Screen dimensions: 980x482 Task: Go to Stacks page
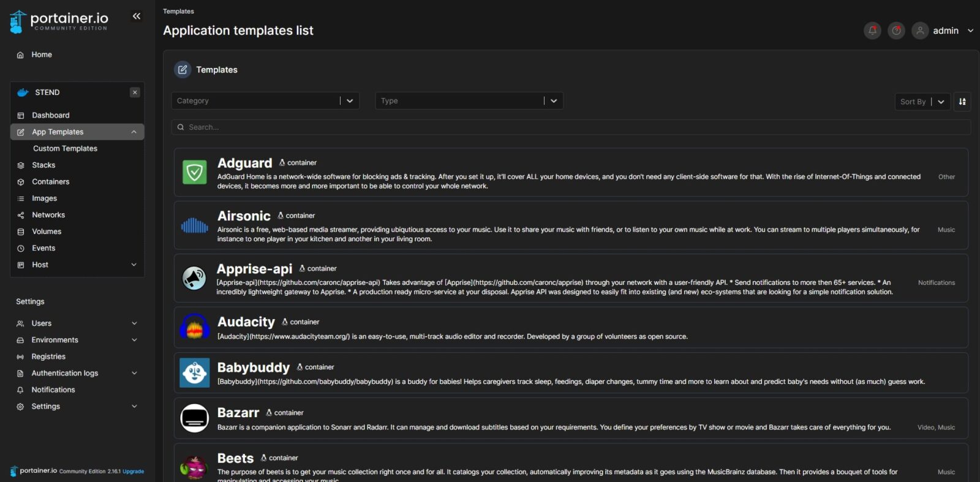(43, 165)
